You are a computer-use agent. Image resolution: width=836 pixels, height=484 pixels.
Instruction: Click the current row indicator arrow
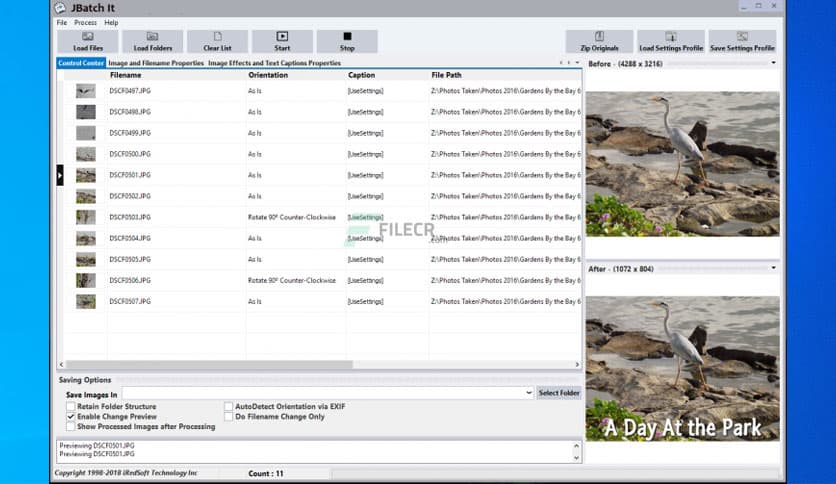60,175
